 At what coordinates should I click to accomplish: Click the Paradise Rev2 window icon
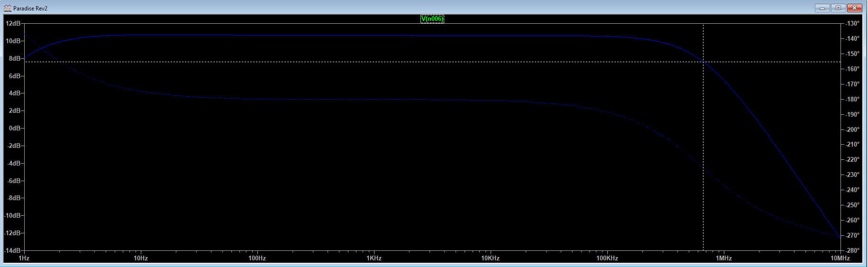click(7, 8)
